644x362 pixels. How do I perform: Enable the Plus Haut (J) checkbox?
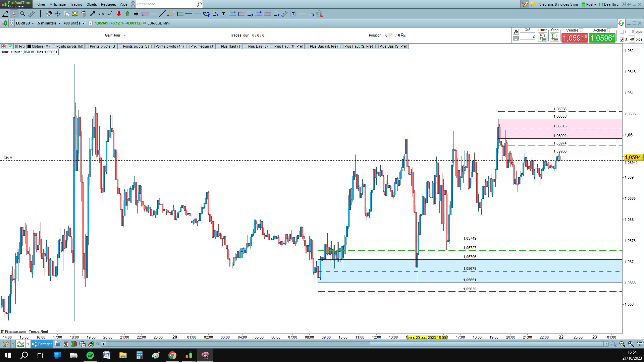pos(218,46)
